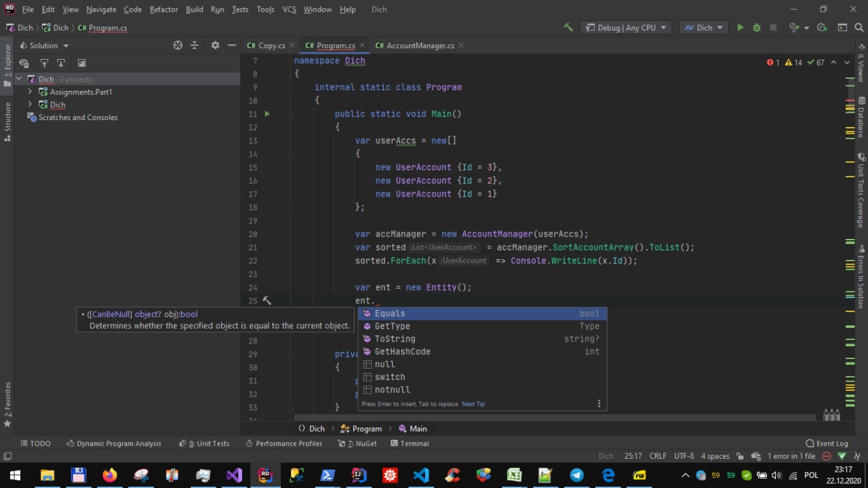The height and width of the screenshot is (488, 868).
Task: Toggle the show-all-files eye icon in Explorer
Action: (24, 63)
